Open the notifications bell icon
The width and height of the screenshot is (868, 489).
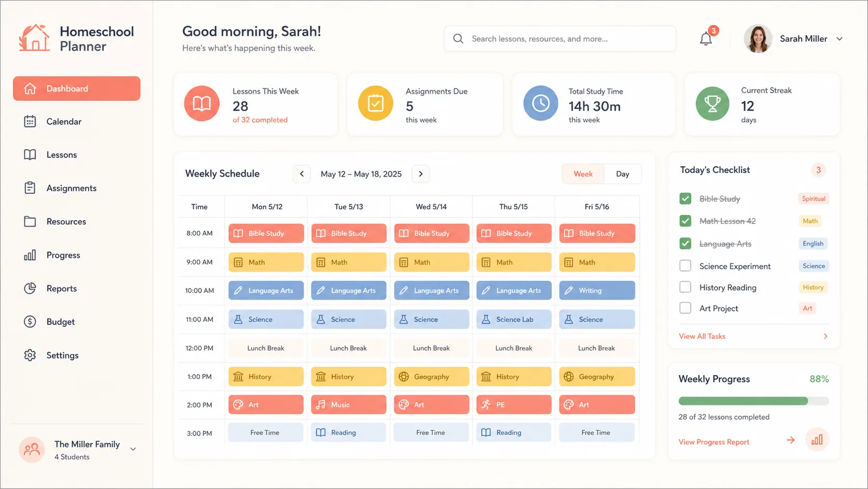click(706, 39)
